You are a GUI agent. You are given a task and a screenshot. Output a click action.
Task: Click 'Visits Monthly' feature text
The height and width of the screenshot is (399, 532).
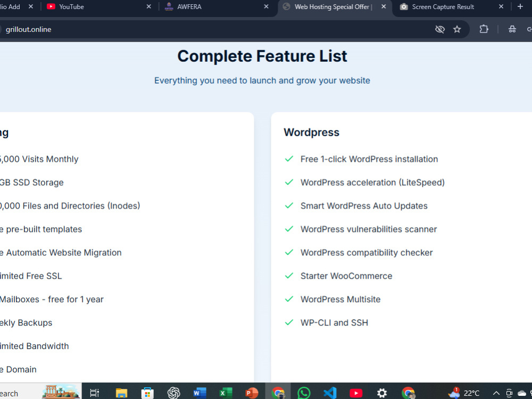click(x=50, y=159)
